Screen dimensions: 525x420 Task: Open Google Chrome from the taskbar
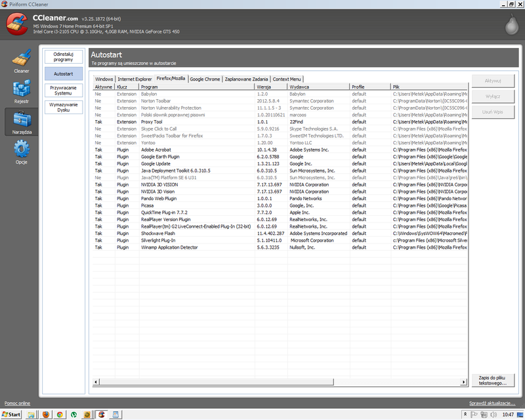pyautogui.click(x=60, y=415)
